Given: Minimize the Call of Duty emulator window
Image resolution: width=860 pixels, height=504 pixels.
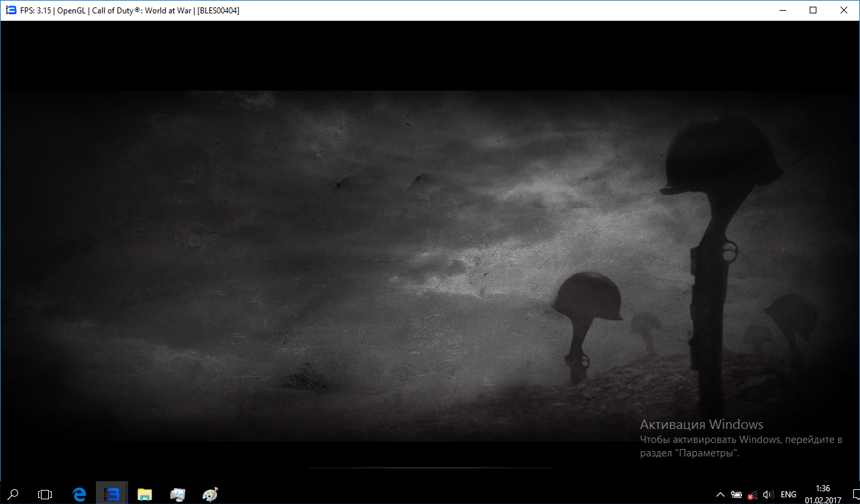Looking at the screenshot, I should click(x=782, y=10).
